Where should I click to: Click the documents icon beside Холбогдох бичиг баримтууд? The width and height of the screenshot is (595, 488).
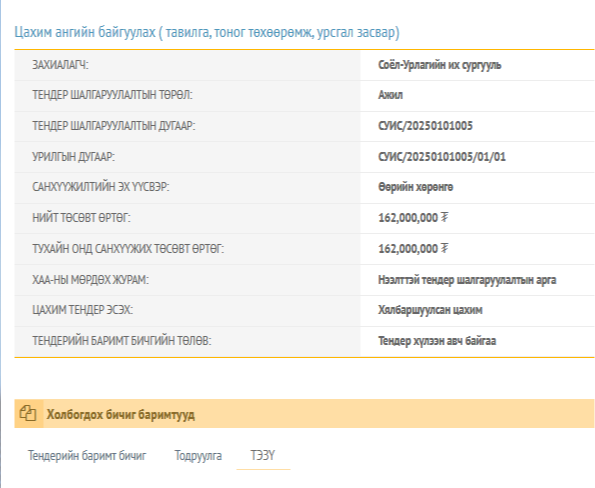pyautogui.click(x=28, y=414)
